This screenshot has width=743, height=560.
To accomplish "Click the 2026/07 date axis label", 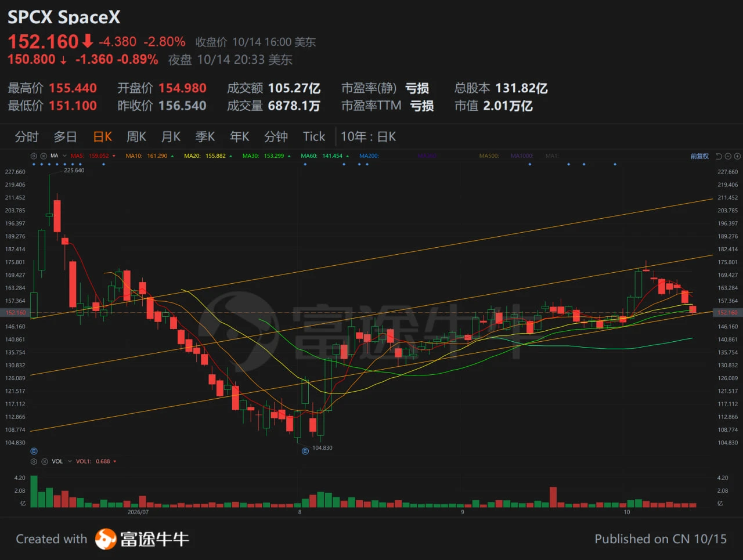I will [138, 512].
